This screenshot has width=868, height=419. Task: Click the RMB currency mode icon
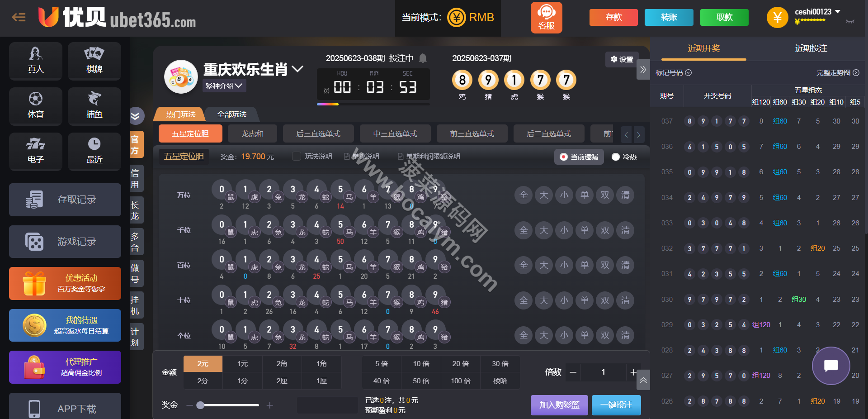(x=457, y=18)
